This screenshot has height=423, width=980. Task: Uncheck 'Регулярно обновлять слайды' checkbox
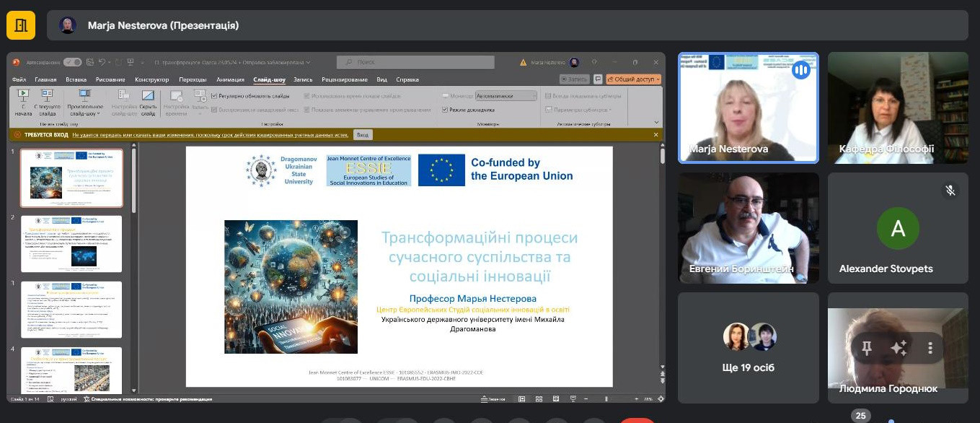pos(214,96)
